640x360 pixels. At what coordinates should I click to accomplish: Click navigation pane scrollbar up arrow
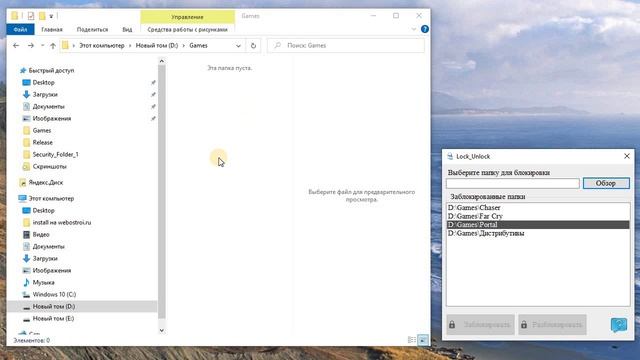click(162, 61)
